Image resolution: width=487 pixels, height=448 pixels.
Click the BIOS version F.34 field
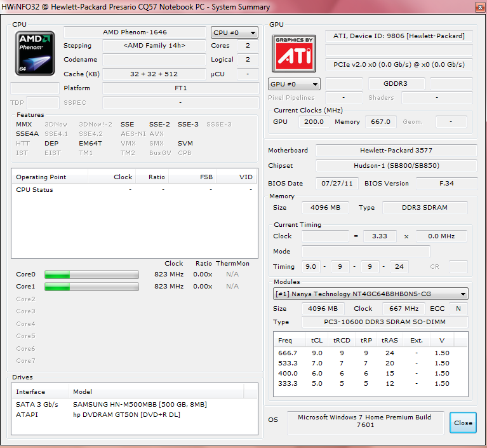[446, 184]
